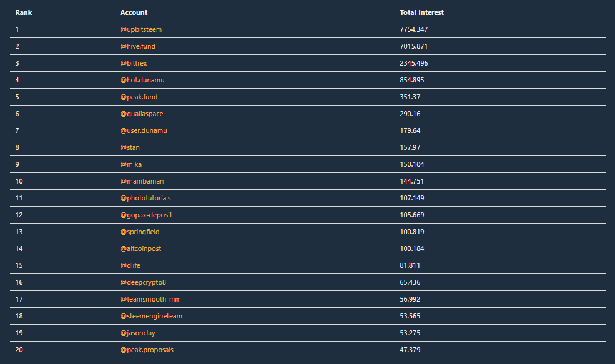
Task: Click the Rank column header
Action: [x=24, y=12]
